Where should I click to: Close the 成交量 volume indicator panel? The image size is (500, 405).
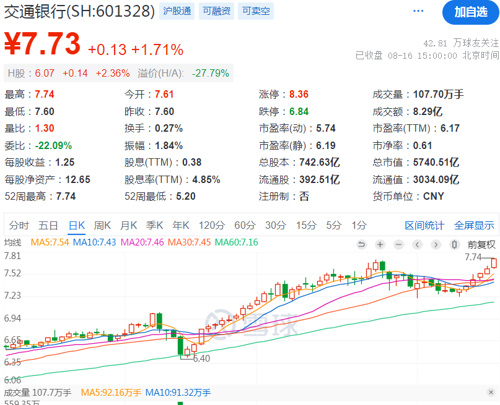coord(491,392)
